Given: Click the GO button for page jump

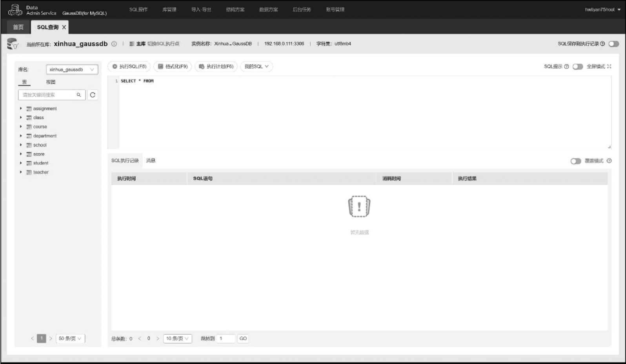Looking at the screenshot, I should point(243,339).
